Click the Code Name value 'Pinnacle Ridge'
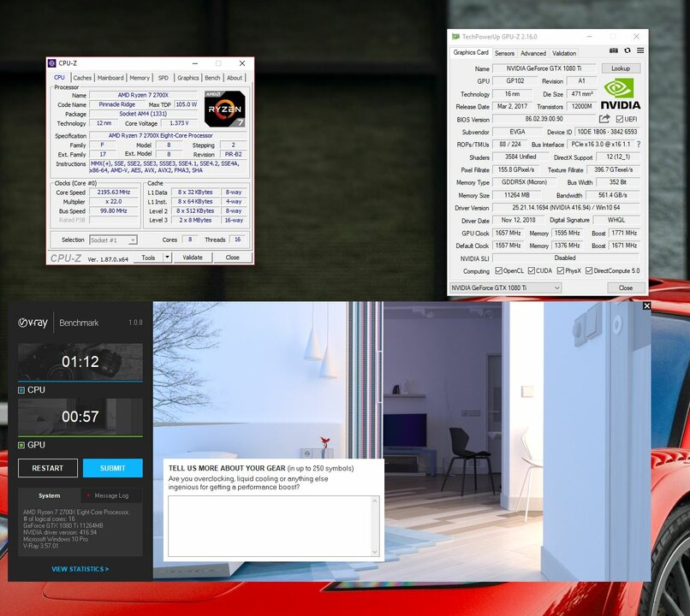Viewport: 690px width, 616px height. tap(117, 104)
